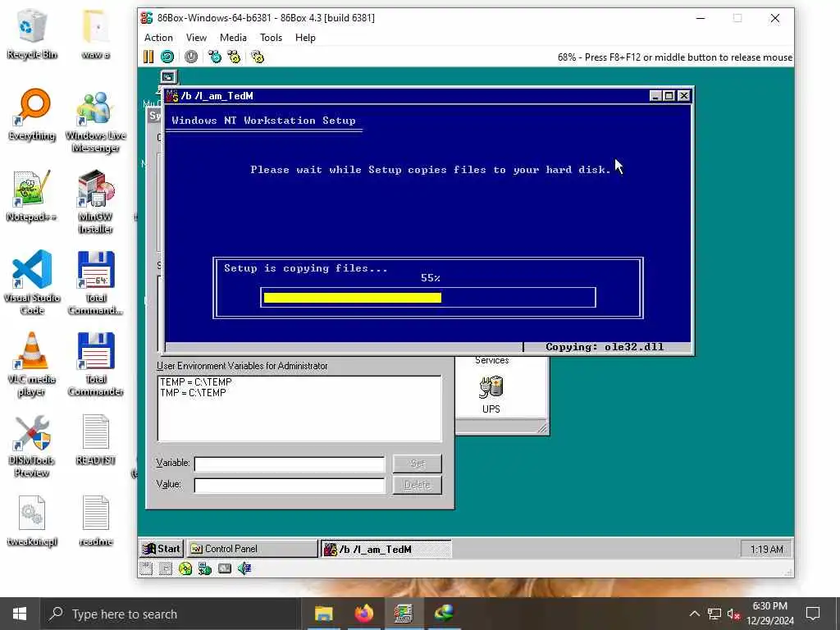Open the Media menu in 86Box
The height and width of the screenshot is (630, 840).
[233, 38]
